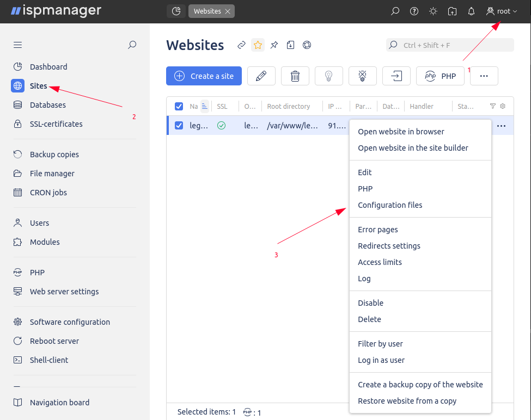Toggle the star favorite icon
This screenshot has height=420, width=531.
pos(258,45)
